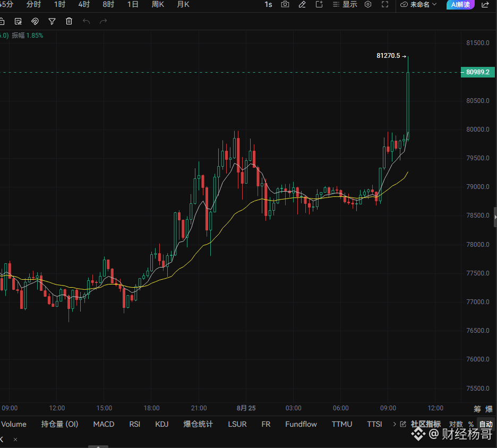Screen dimensions: 497x448
Task: Switch price axis to % percentage scale
Action: [x=470, y=424]
